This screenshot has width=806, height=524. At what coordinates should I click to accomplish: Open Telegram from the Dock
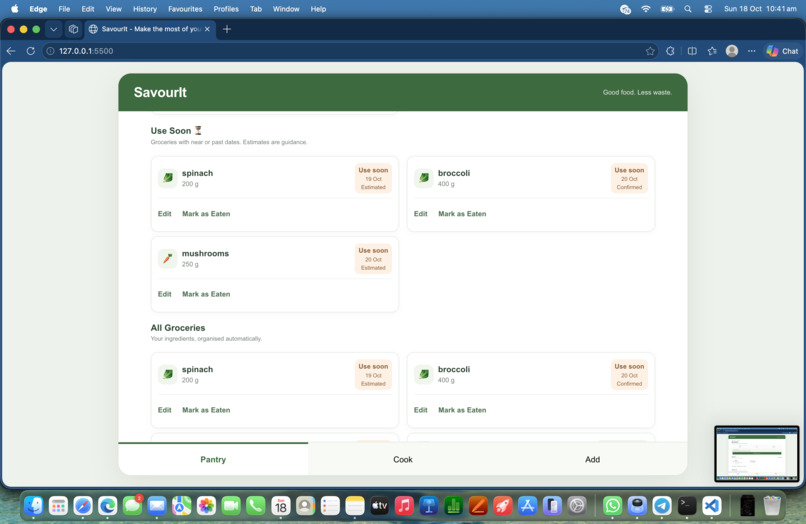pos(662,506)
